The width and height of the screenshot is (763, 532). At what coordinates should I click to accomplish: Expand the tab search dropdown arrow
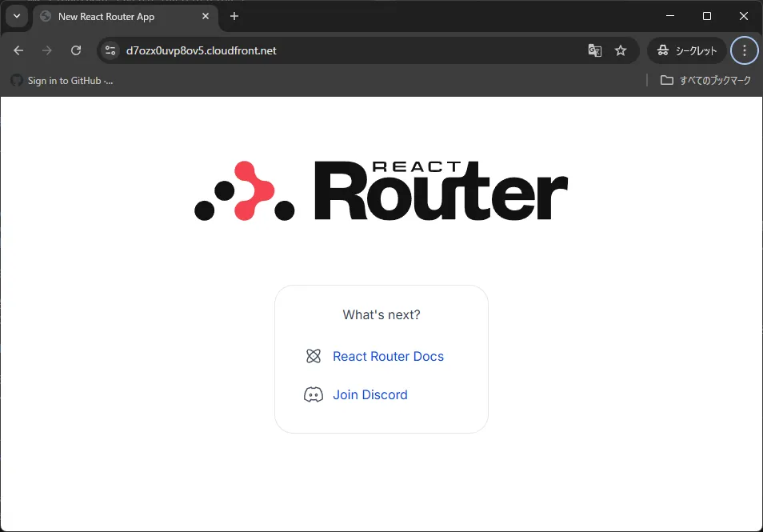point(17,16)
